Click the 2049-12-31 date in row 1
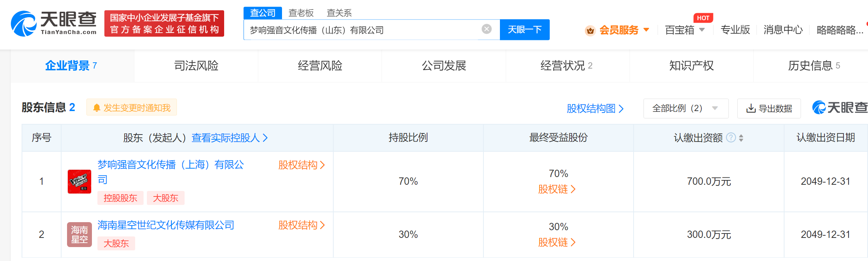Viewport: 868px width, 261px height. coord(826,181)
